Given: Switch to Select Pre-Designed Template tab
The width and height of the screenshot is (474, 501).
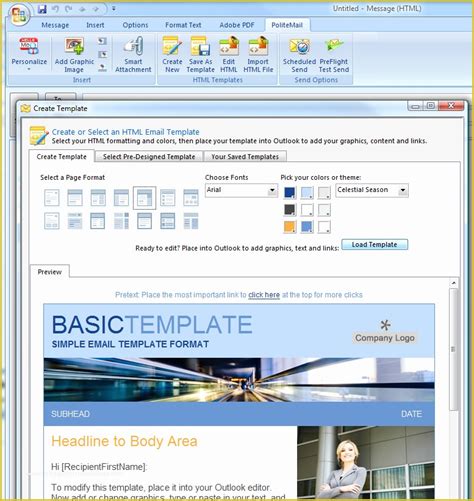Looking at the screenshot, I should click(149, 157).
